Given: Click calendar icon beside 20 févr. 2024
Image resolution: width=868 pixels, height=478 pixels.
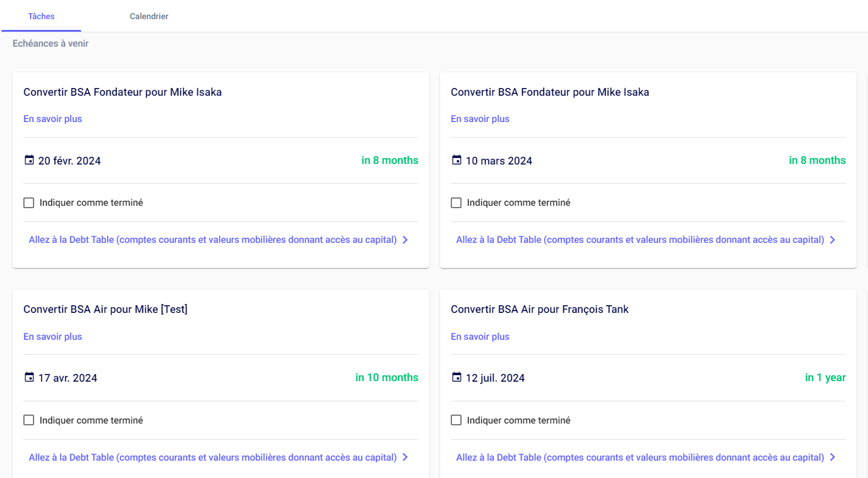Looking at the screenshot, I should (x=29, y=160).
